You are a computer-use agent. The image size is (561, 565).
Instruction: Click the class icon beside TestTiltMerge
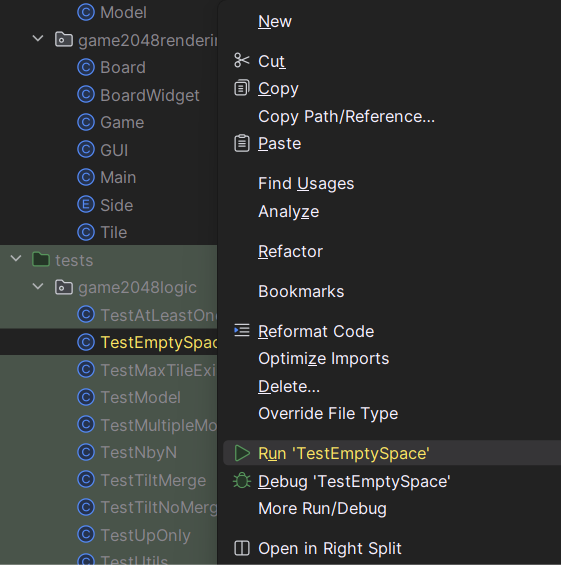pyautogui.click(x=86, y=480)
